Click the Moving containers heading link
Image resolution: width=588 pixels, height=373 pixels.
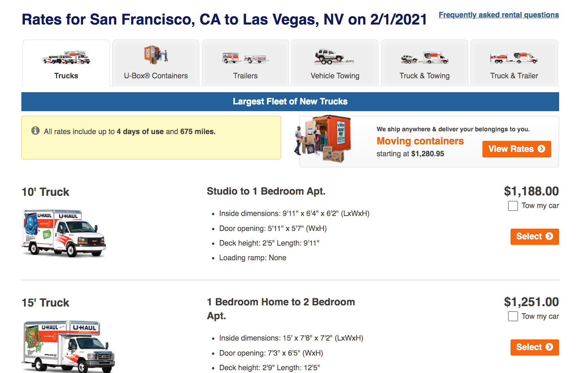(x=420, y=141)
